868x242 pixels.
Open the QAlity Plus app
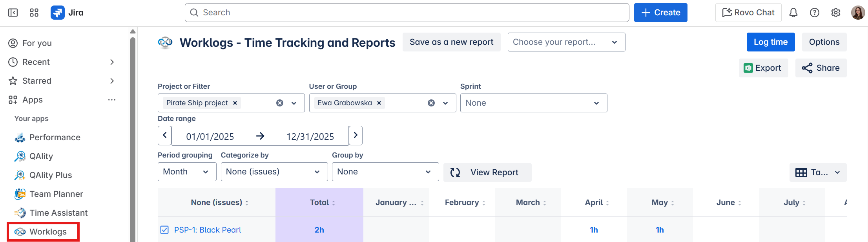coord(51,175)
